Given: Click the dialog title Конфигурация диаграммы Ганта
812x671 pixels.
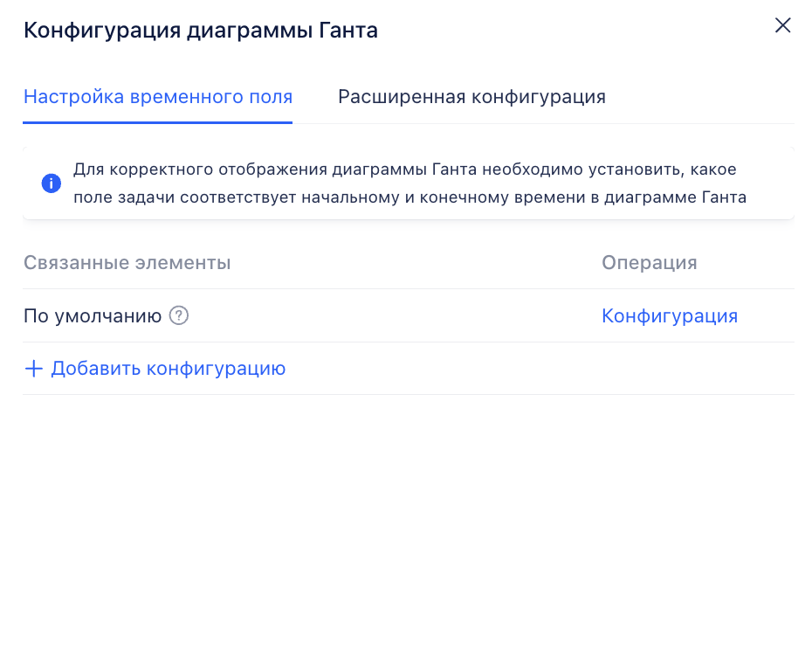Looking at the screenshot, I should 201,31.
